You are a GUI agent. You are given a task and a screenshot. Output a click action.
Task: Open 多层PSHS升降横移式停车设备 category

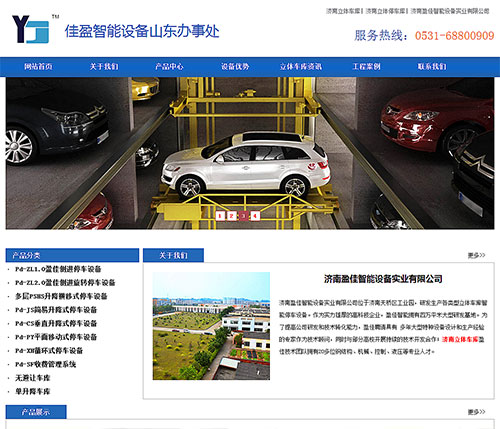tap(61, 296)
